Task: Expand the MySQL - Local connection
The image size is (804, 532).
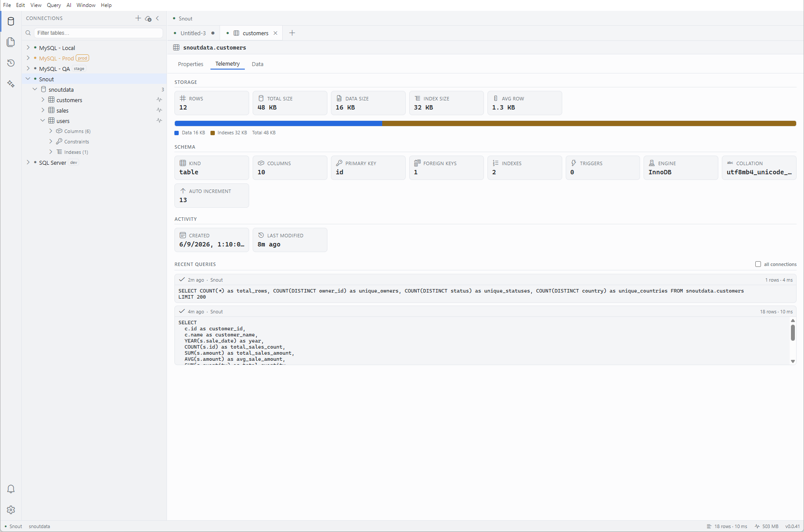Action: [28, 48]
